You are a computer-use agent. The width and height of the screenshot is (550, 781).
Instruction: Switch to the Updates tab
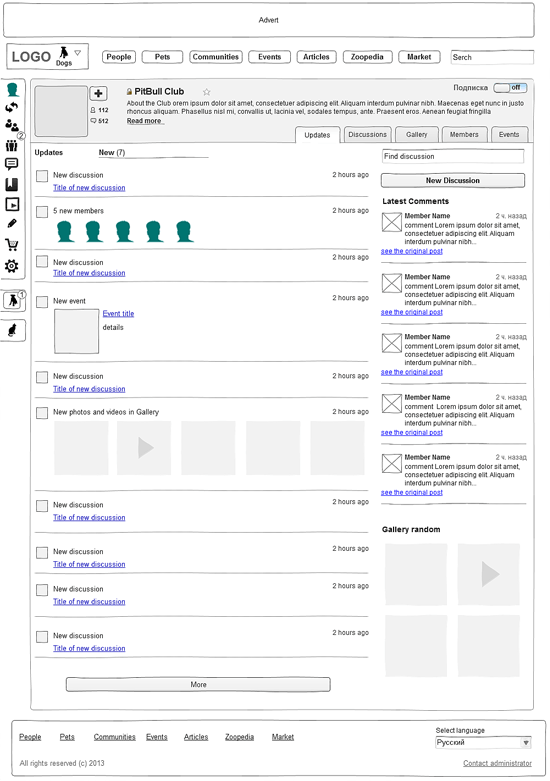(x=317, y=135)
